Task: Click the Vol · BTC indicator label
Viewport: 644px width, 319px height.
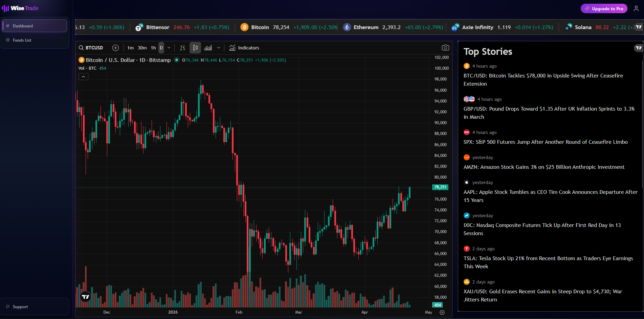Action: pos(87,68)
